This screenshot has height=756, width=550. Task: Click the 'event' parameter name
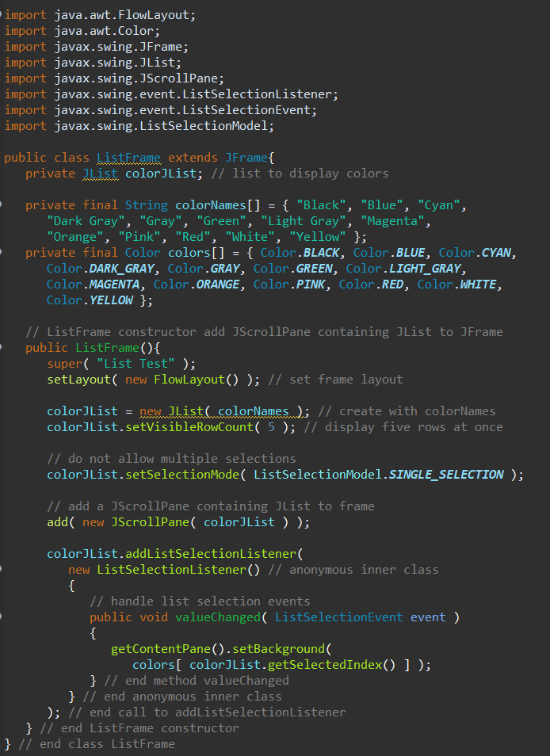pos(428,618)
